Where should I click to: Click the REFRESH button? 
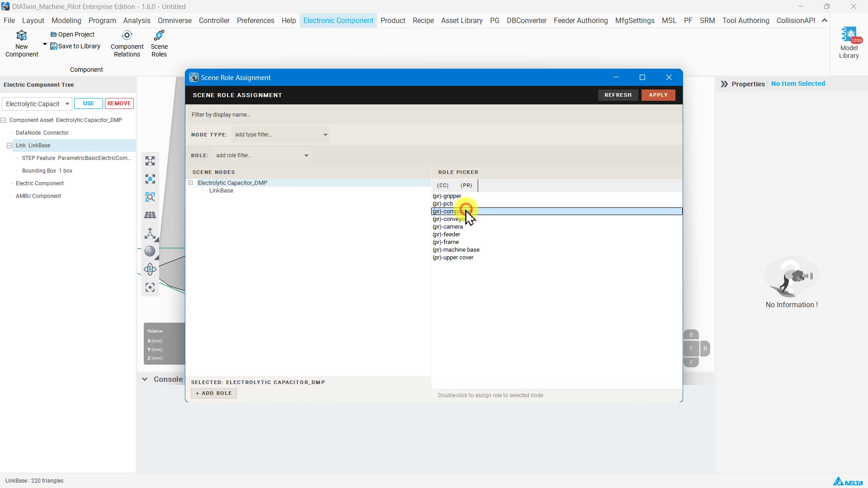point(618,95)
